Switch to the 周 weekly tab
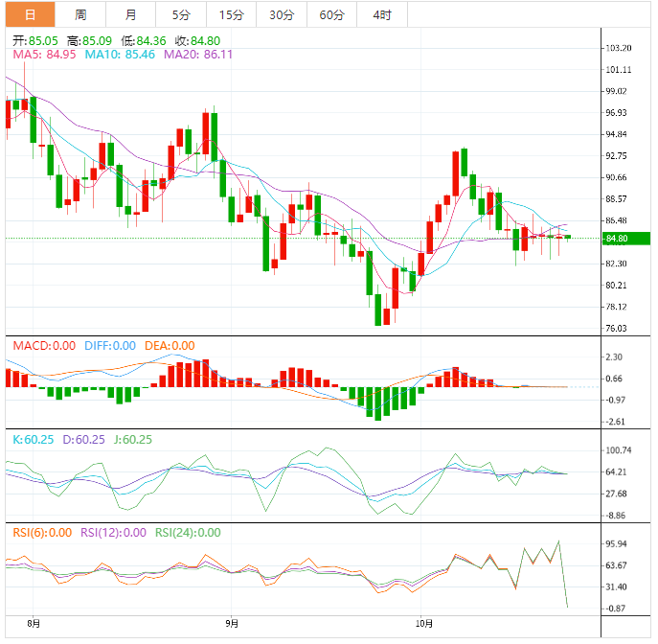The width and height of the screenshot is (658, 644). tap(80, 14)
